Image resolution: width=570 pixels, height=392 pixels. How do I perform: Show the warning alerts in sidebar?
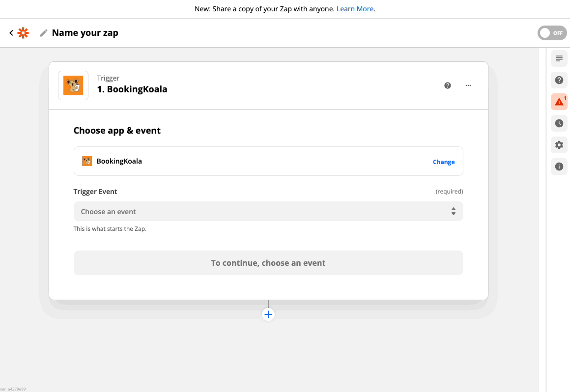(559, 102)
